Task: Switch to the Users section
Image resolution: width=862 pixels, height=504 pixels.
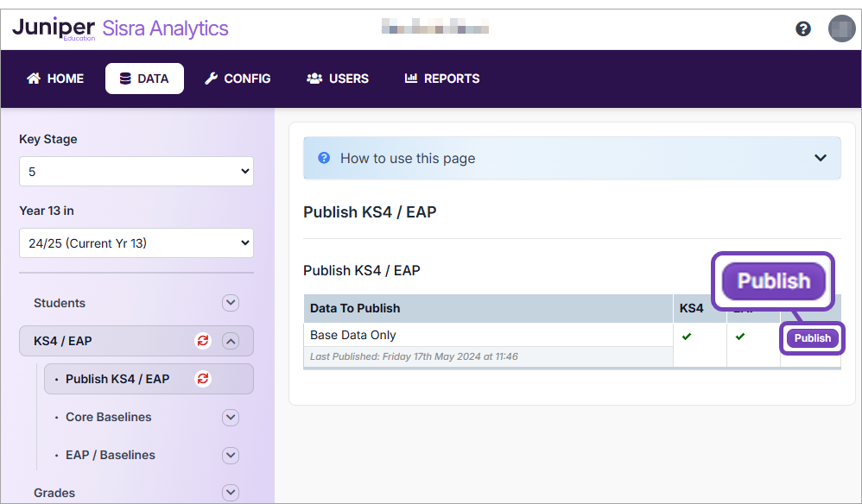Action: pyautogui.click(x=338, y=79)
